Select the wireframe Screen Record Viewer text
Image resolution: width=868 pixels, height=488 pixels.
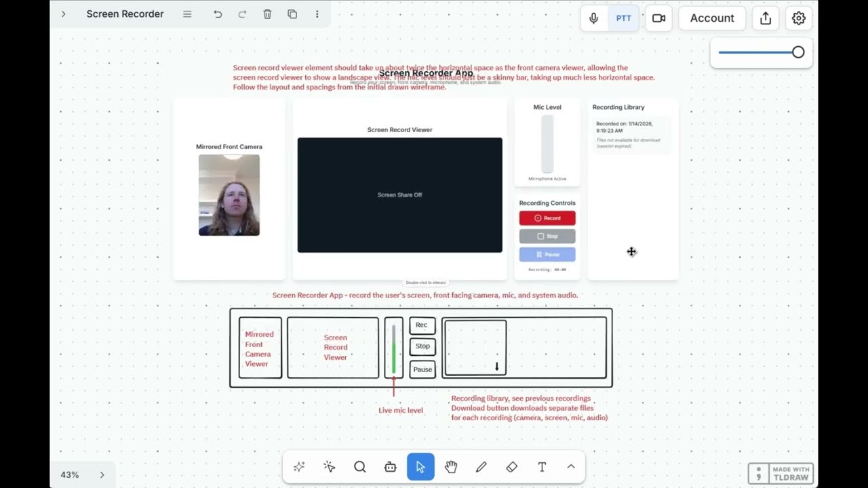[336, 348]
